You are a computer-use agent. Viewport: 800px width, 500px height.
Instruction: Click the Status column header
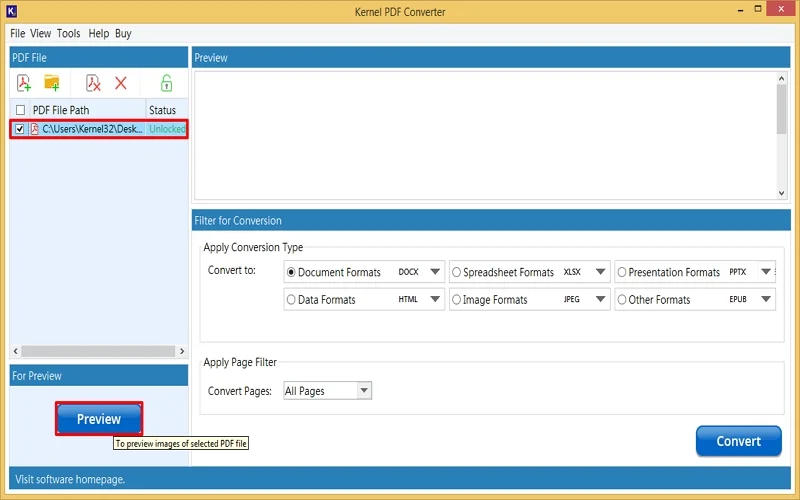tap(167, 110)
